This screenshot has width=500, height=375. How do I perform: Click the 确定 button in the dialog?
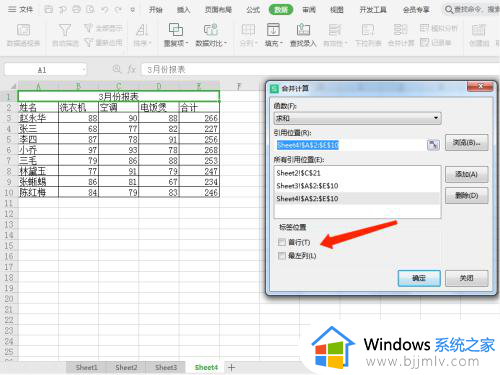tap(419, 278)
